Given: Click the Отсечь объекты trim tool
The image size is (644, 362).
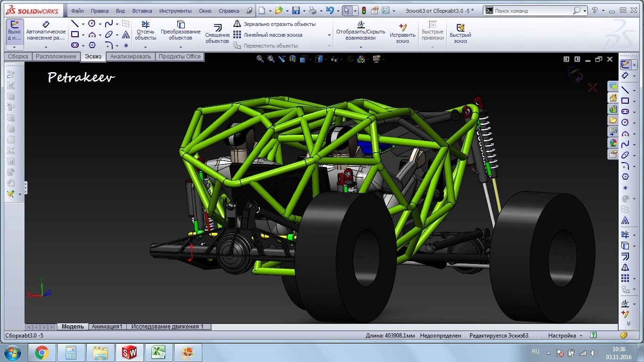Looking at the screenshot, I should [146, 31].
